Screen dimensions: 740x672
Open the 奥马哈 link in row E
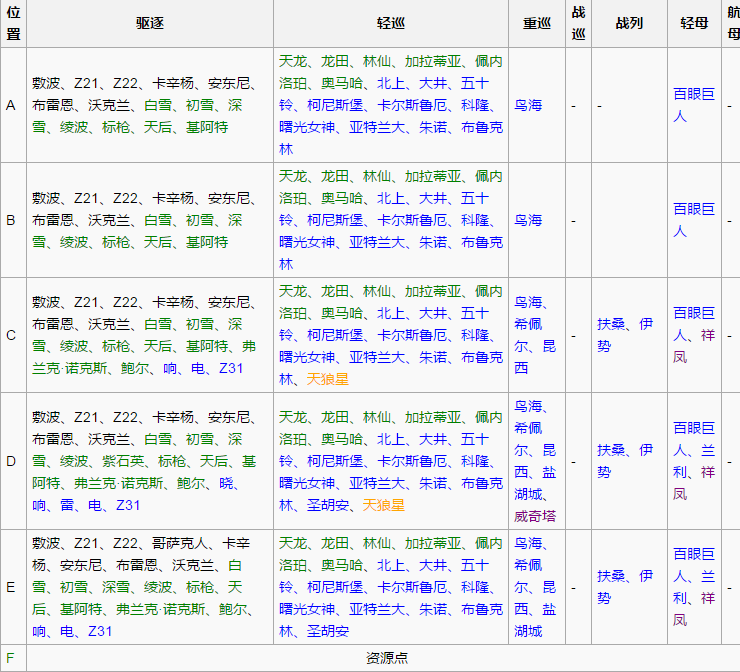(x=342, y=565)
